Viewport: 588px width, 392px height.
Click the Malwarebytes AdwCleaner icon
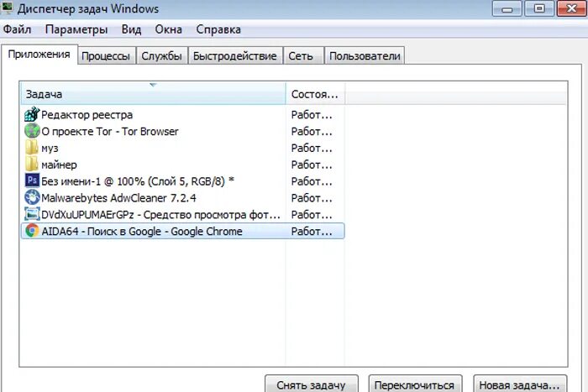(32, 197)
